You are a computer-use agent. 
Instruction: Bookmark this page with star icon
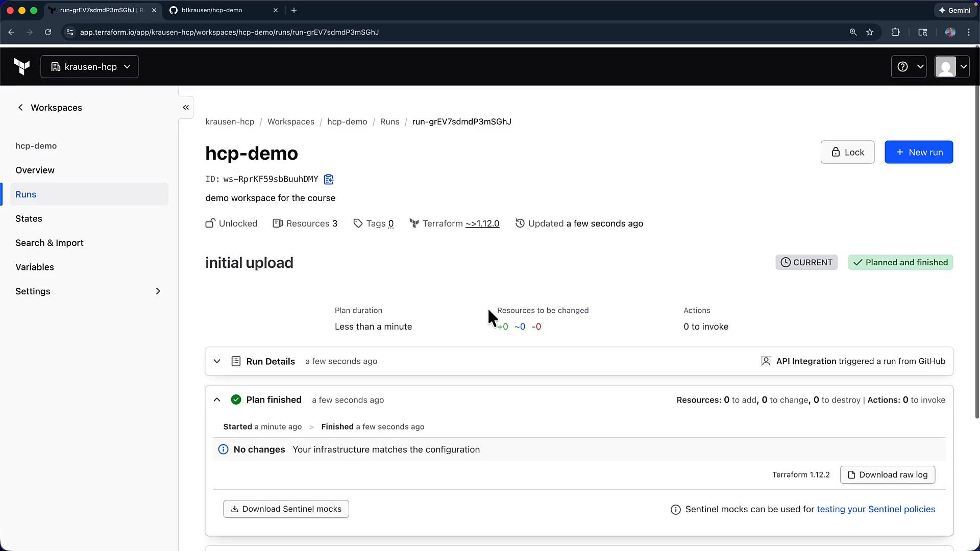click(870, 32)
